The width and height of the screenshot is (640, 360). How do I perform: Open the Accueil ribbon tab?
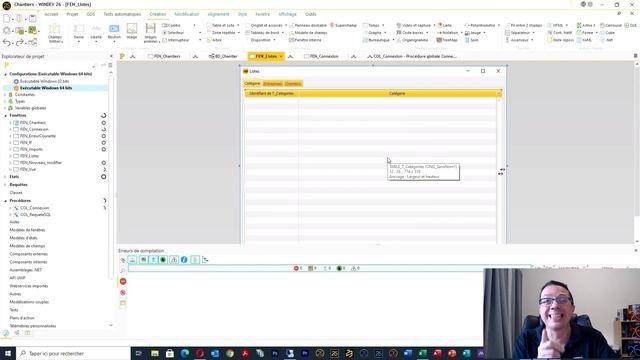coord(51,14)
